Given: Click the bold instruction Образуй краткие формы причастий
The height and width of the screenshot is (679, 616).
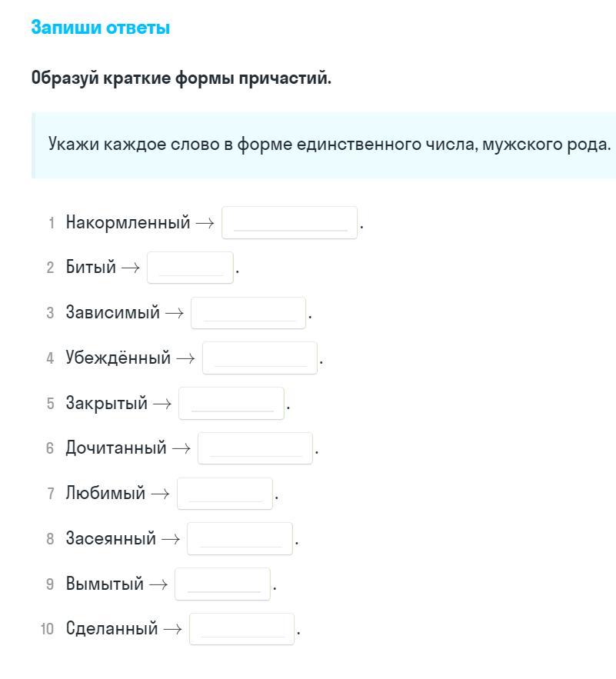Looking at the screenshot, I should 181,78.
